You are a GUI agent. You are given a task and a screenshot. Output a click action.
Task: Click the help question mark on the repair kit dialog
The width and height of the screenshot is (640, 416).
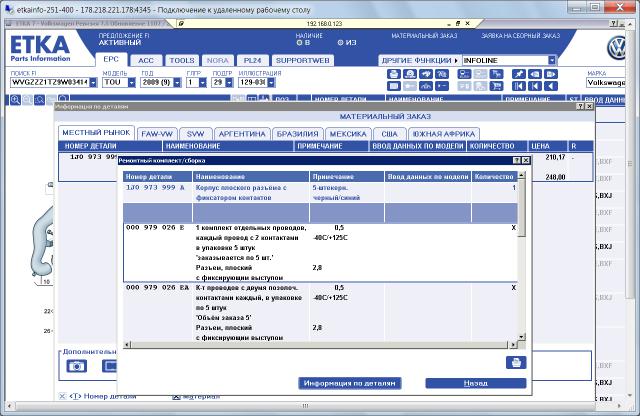517,160
